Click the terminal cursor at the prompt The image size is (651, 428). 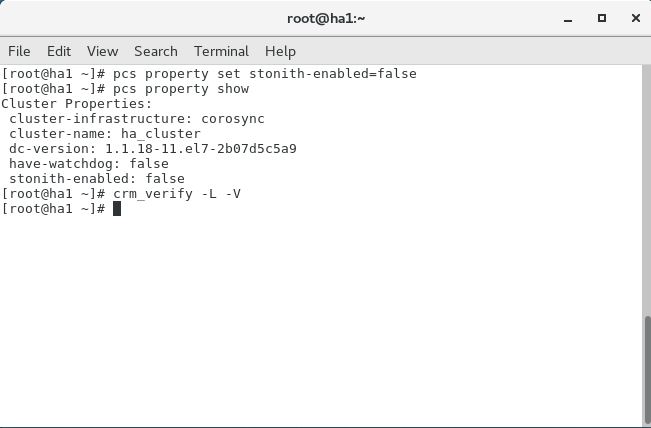pos(117,208)
